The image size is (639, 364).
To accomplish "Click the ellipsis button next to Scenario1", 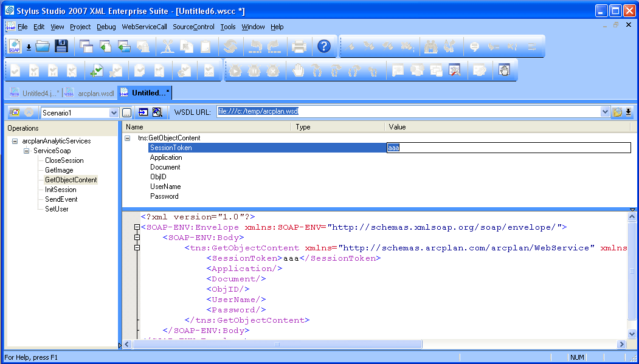I will click(x=126, y=112).
